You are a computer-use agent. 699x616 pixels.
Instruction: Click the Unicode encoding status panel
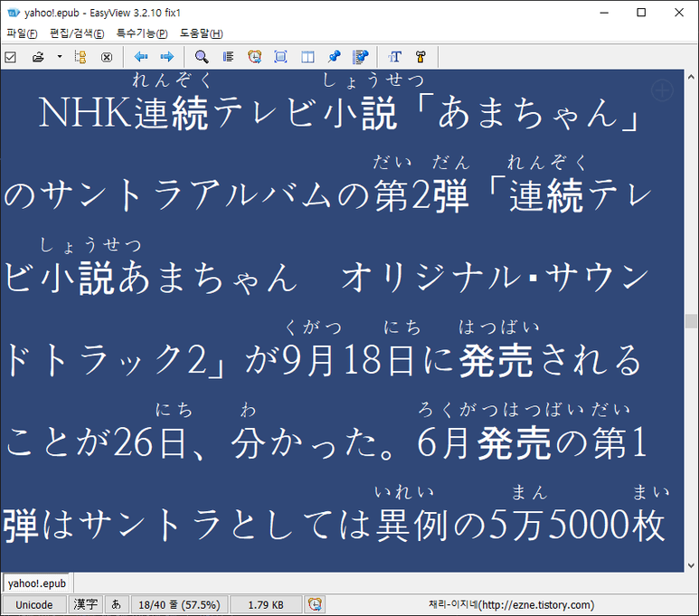pyautogui.click(x=34, y=605)
